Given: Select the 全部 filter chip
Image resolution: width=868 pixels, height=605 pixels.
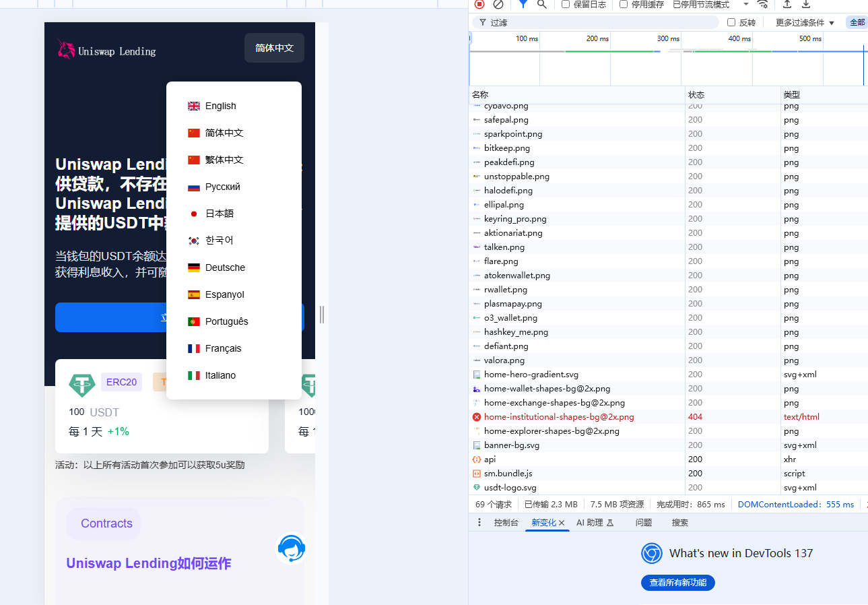Looking at the screenshot, I should click(857, 22).
